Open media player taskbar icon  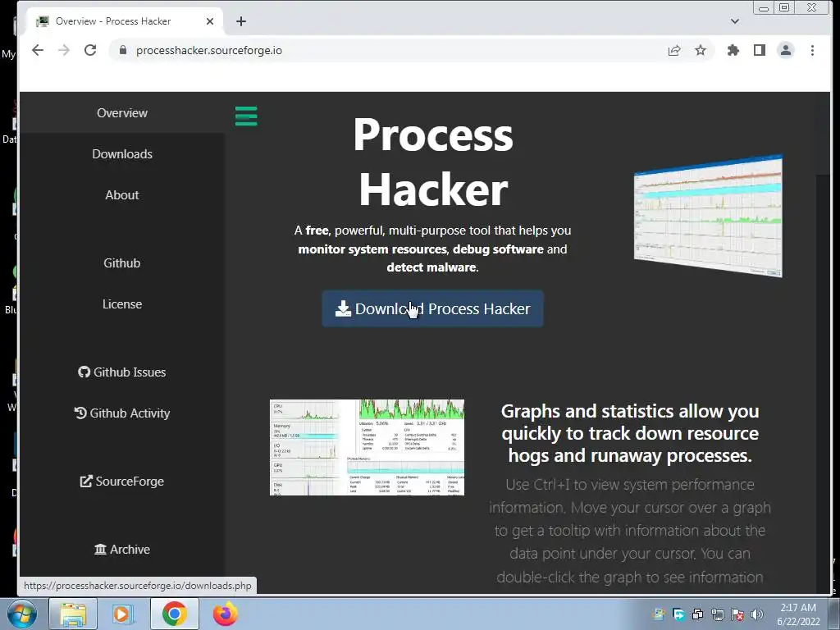(x=123, y=614)
